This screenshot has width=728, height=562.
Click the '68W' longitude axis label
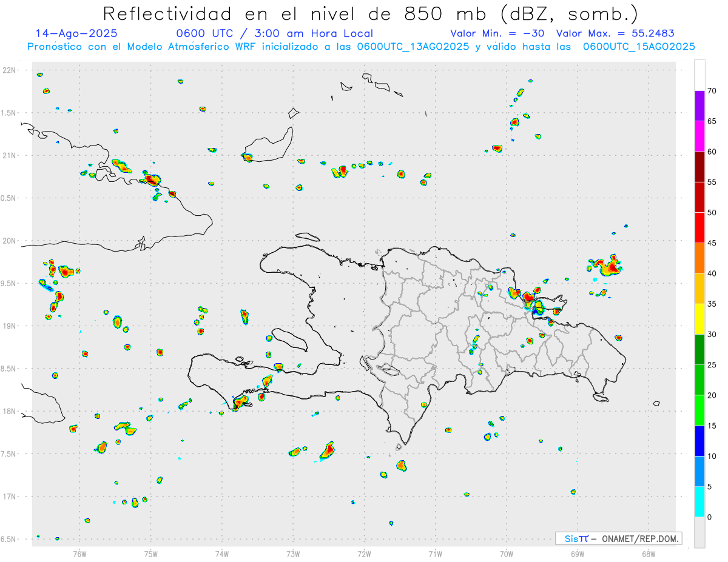coord(649,553)
